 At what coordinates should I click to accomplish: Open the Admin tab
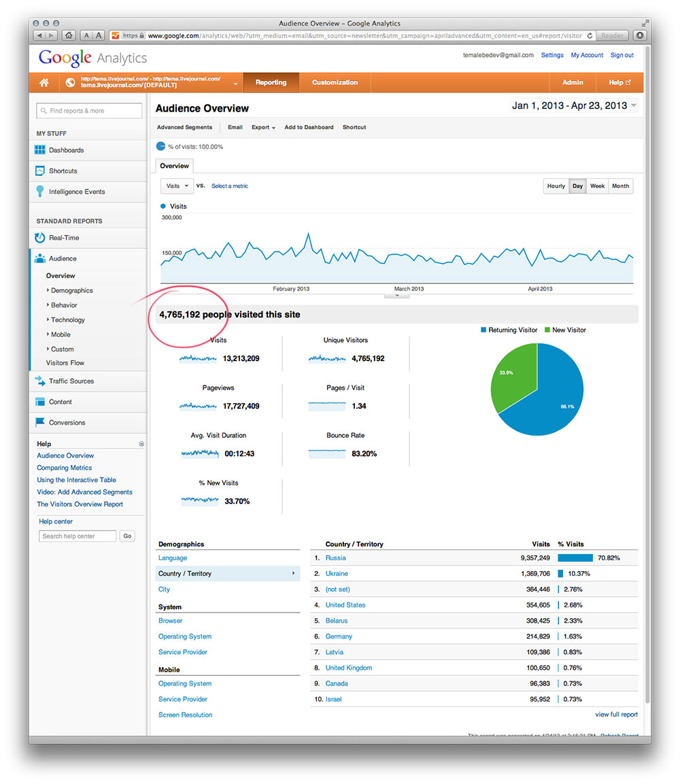573,82
